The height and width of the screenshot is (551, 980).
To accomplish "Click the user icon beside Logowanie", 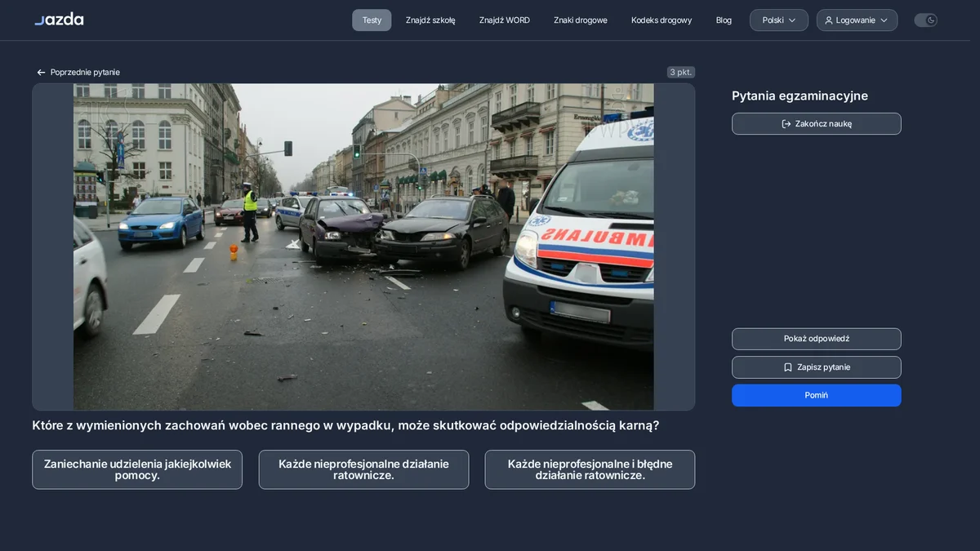I will (829, 20).
